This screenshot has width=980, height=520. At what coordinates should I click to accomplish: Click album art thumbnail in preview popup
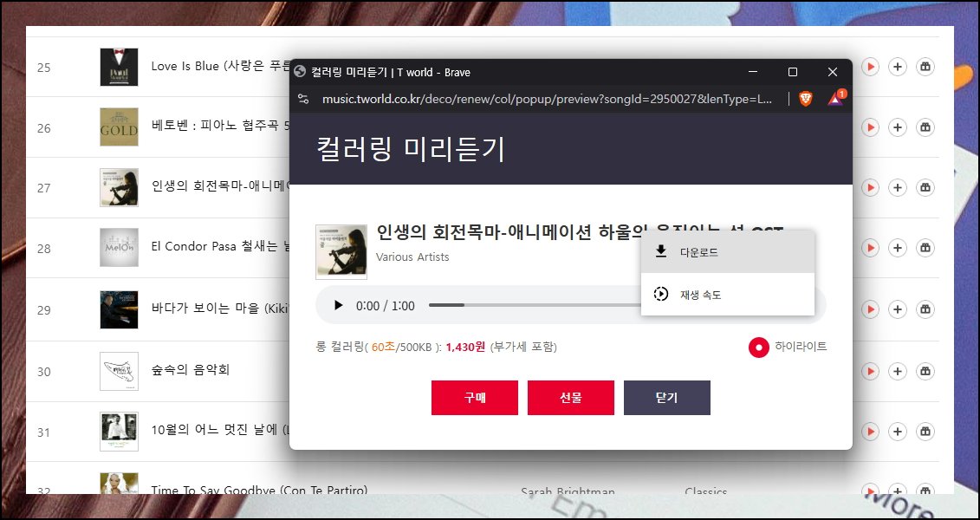(341, 252)
